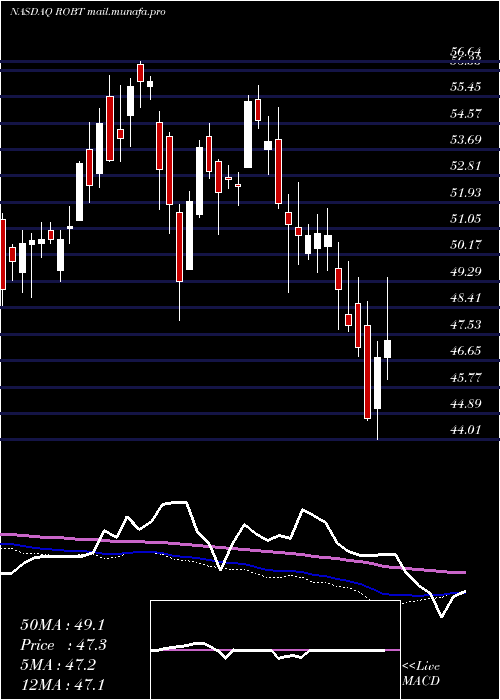
Task: Click inside the MACD indicator panel
Action: pyautogui.click(x=275, y=650)
